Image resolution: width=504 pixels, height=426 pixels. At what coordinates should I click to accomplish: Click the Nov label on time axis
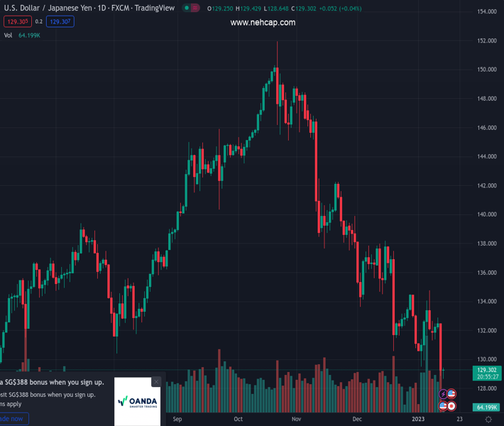click(297, 420)
